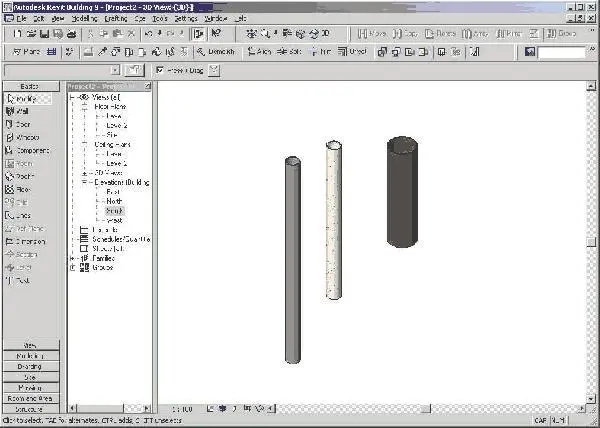Screen dimensions: 600x428
Task: Click the Save icon in toolbar
Action: click(44, 34)
